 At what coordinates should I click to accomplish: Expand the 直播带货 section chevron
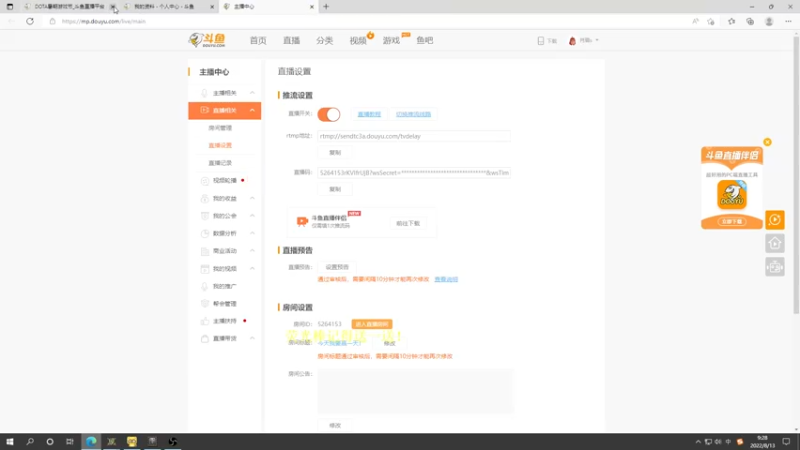coord(252,339)
